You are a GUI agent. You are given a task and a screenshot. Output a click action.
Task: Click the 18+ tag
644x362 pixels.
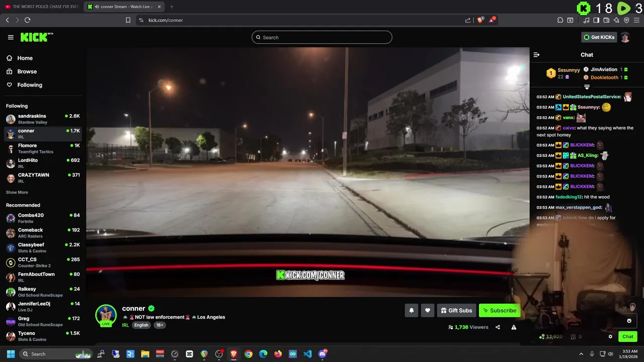tap(159, 325)
